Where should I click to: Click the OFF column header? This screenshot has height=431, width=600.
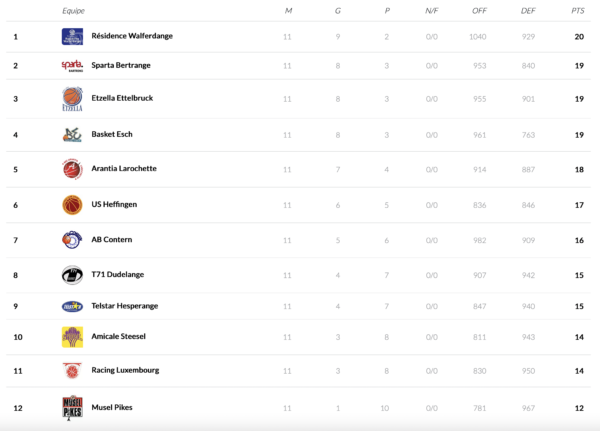(x=479, y=10)
